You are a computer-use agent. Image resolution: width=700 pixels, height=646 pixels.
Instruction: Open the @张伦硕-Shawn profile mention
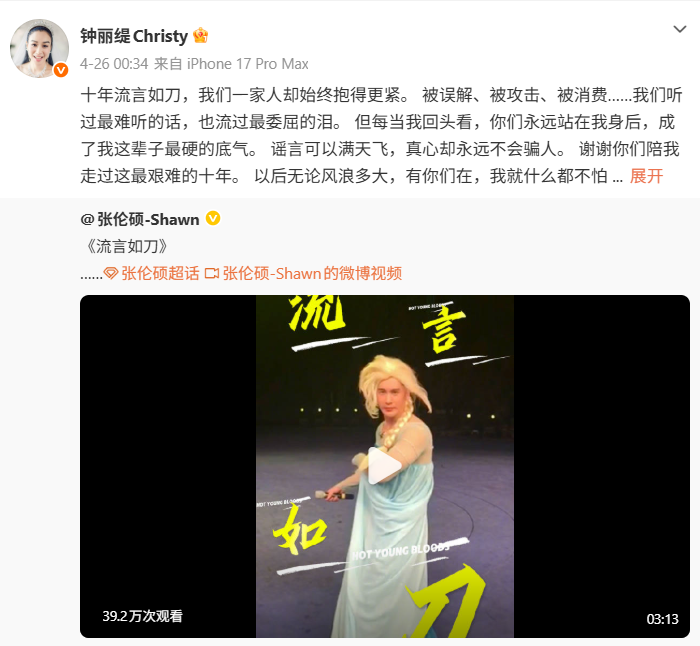(140, 219)
